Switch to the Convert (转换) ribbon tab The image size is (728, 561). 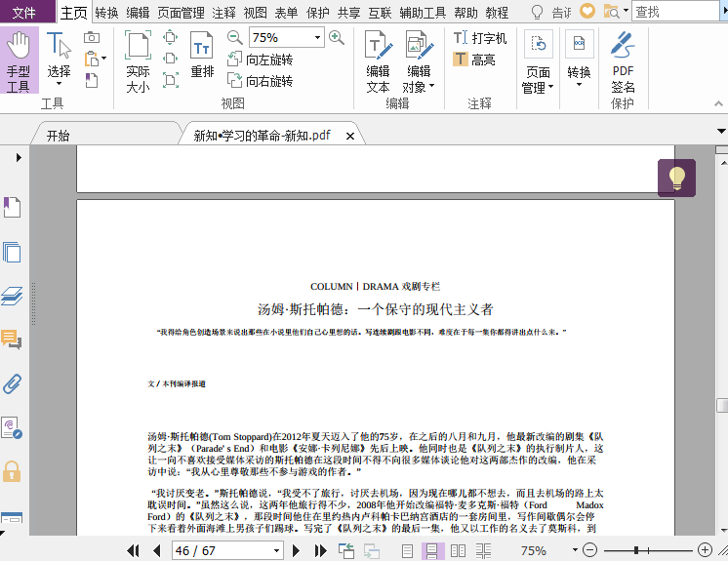[x=106, y=13]
